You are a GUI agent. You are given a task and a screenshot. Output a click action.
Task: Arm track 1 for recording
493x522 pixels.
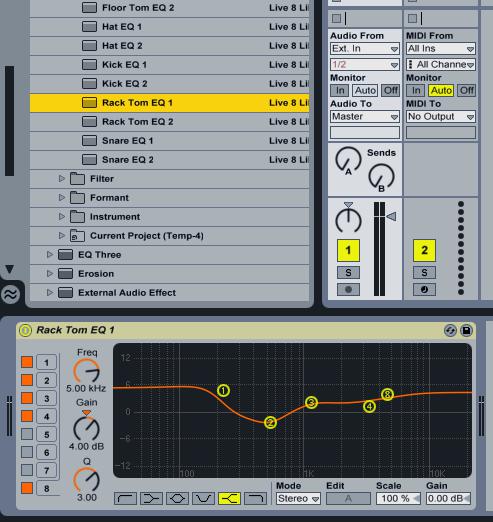tap(348, 290)
